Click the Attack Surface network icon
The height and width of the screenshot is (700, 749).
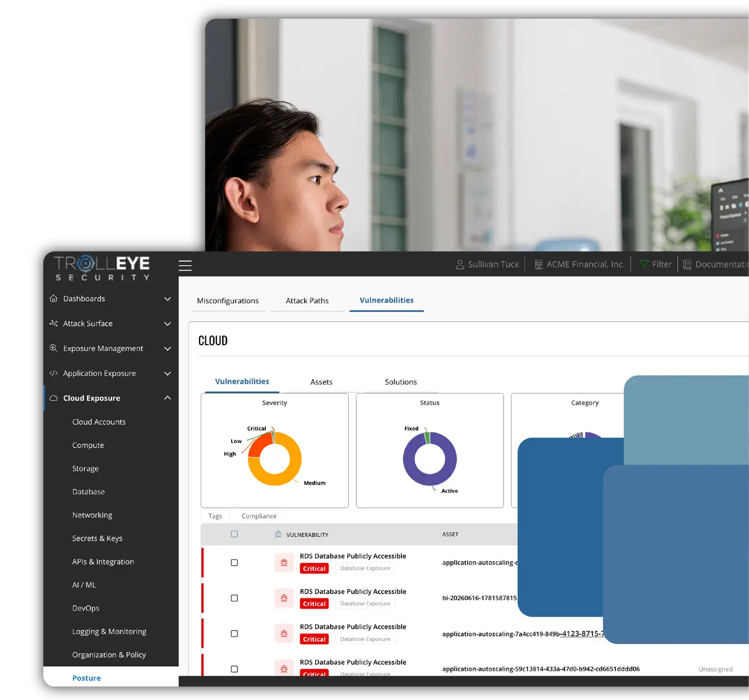(54, 323)
